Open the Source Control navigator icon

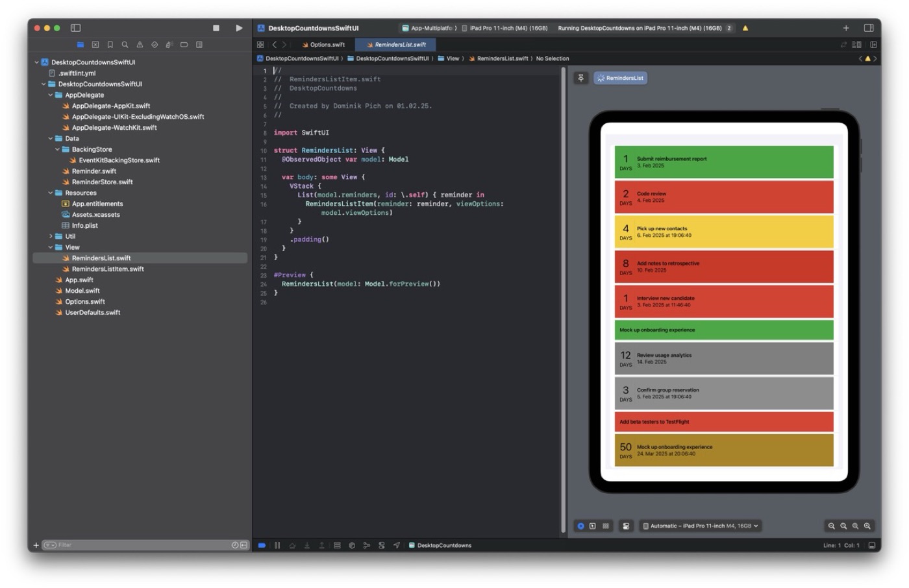tap(95, 45)
